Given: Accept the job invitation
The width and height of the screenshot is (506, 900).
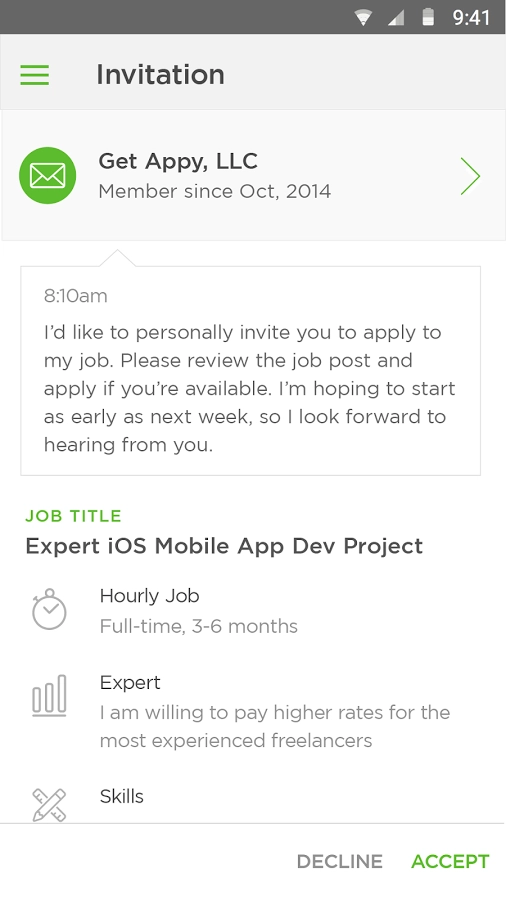Looking at the screenshot, I should (x=450, y=862).
